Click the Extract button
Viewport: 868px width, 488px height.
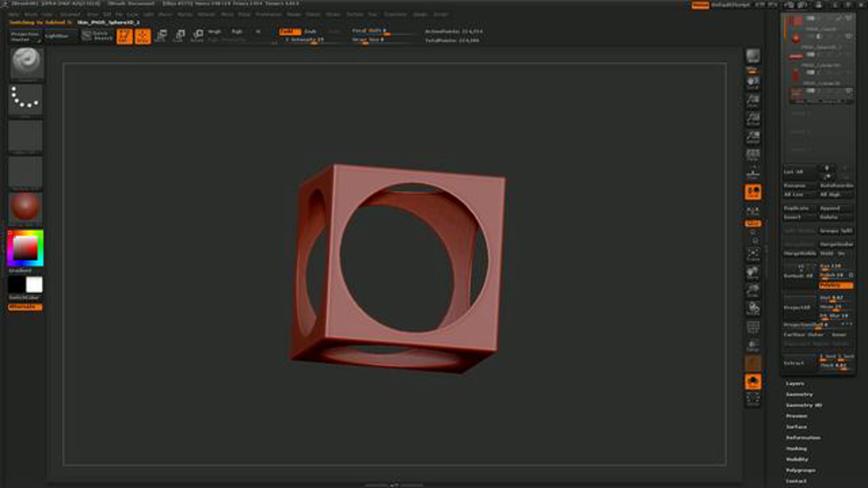click(x=799, y=363)
